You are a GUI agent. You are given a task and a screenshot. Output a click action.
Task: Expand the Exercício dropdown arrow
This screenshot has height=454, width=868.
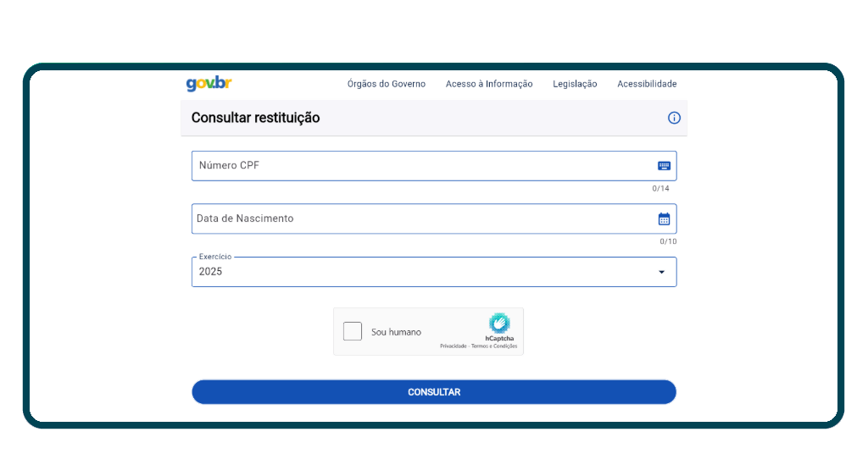(661, 272)
